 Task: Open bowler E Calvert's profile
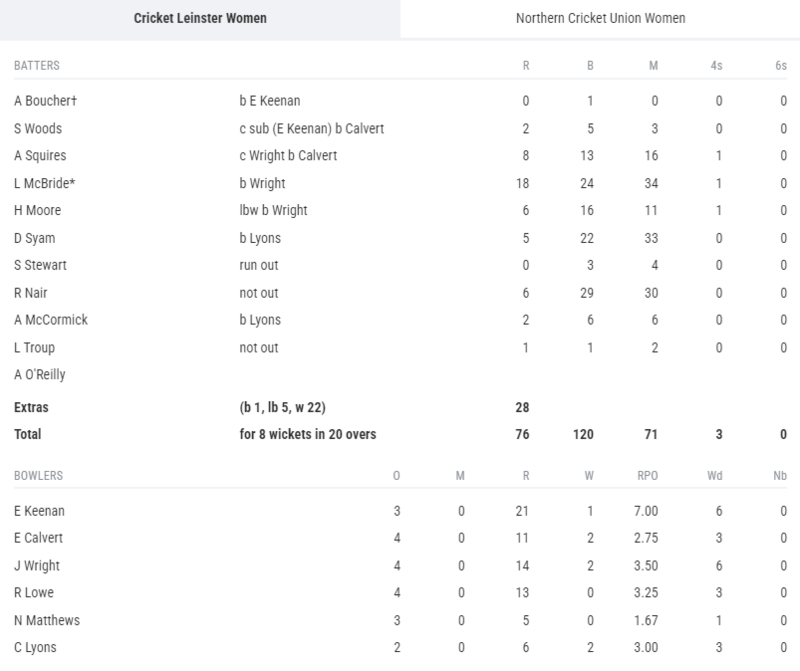(x=40, y=538)
